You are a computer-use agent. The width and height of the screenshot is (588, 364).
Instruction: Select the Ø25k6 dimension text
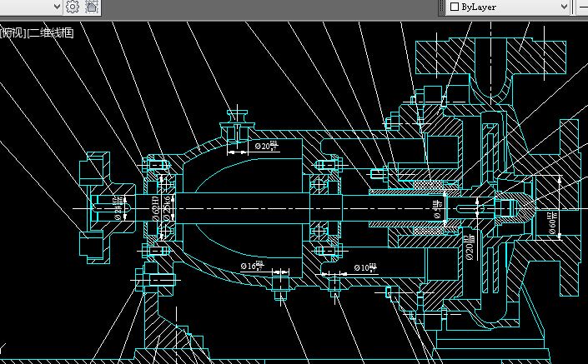pos(168,207)
